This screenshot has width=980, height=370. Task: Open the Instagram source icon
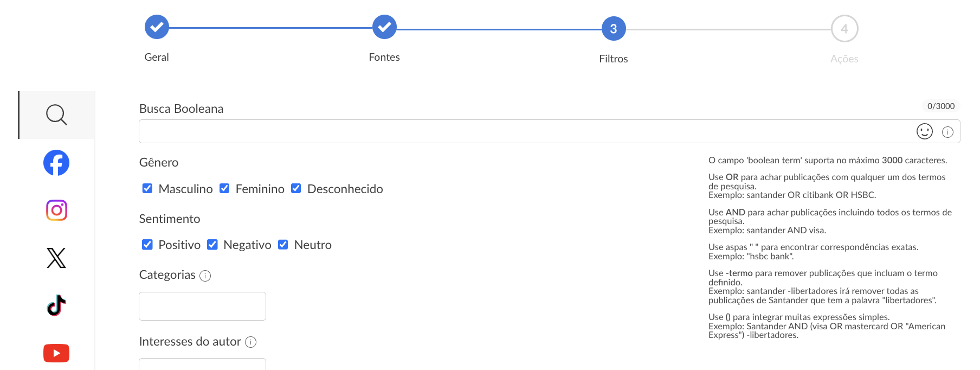[x=56, y=210]
